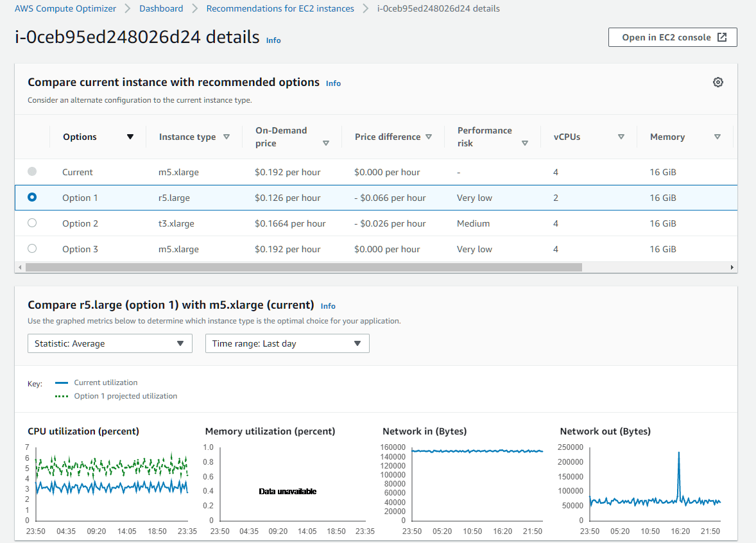Select the Current instance radio button

32,171
